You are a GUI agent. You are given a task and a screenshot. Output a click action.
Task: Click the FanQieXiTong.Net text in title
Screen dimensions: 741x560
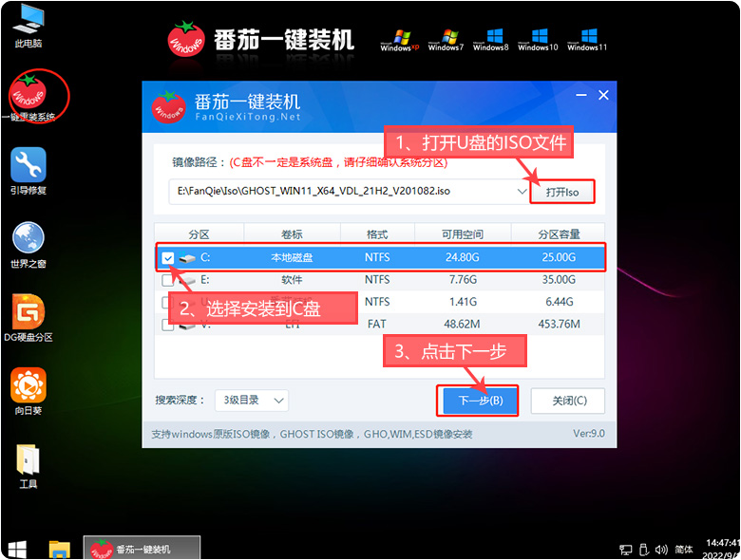[x=248, y=117]
